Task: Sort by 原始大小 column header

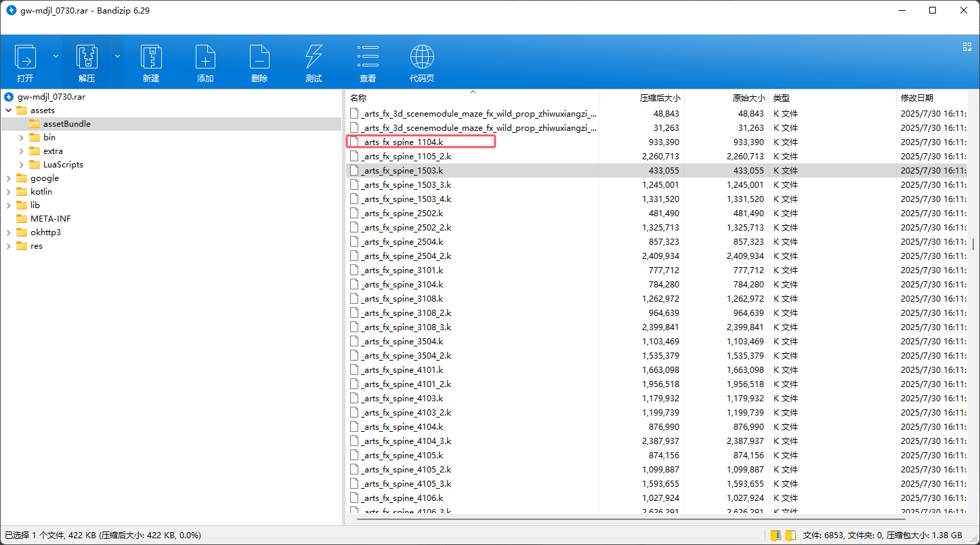Action: [x=727, y=98]
